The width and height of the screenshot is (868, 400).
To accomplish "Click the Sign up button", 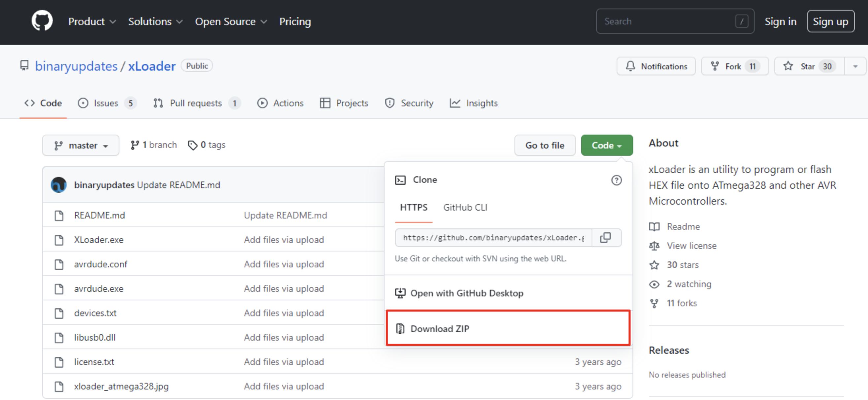I will click(x=830, y=21).
